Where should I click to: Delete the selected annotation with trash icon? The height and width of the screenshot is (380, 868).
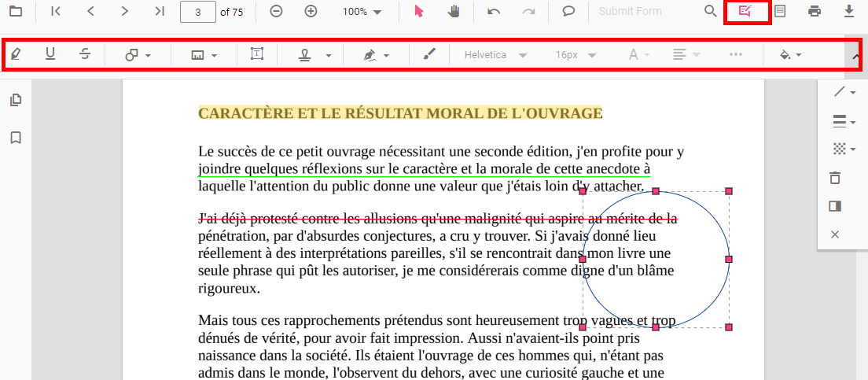(835, 178)
